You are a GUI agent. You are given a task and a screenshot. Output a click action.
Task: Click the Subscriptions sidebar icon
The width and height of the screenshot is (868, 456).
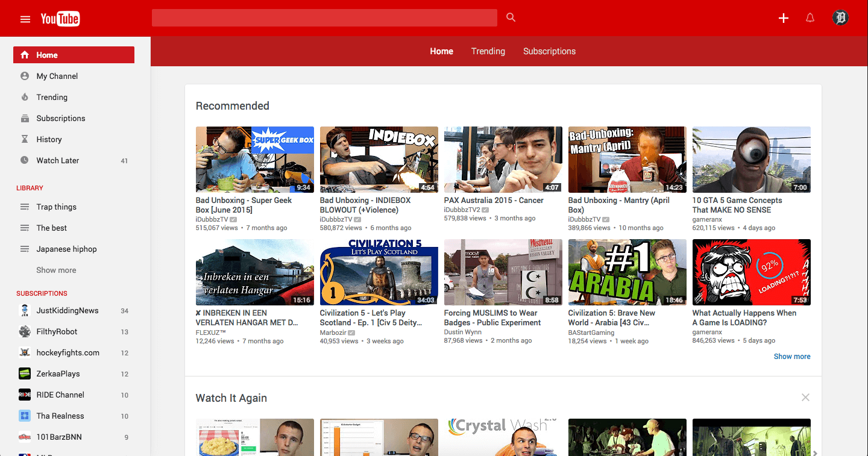pyautogui.click(x=25, y=118)
